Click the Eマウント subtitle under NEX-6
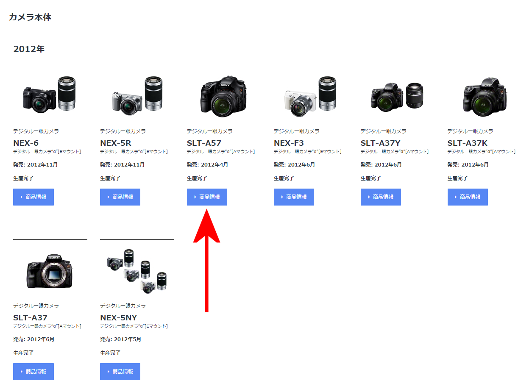Viewport: 532px width, 392px height. [47, 151]
